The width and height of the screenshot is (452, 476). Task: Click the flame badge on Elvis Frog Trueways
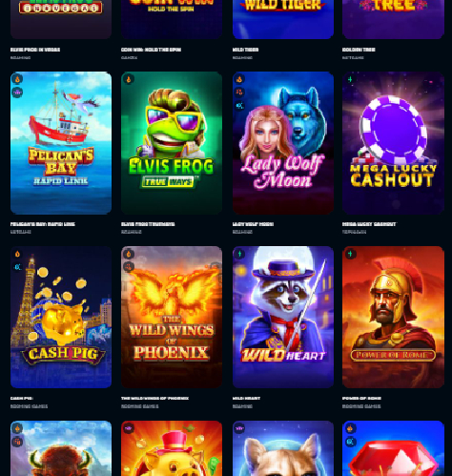[129, 79]
